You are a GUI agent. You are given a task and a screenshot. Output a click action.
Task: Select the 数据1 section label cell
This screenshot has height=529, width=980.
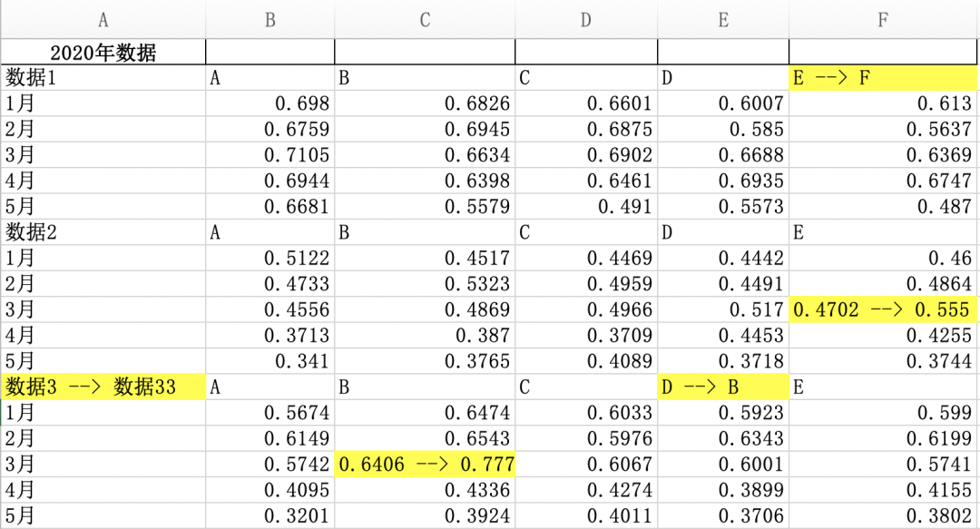coord(103,77)
